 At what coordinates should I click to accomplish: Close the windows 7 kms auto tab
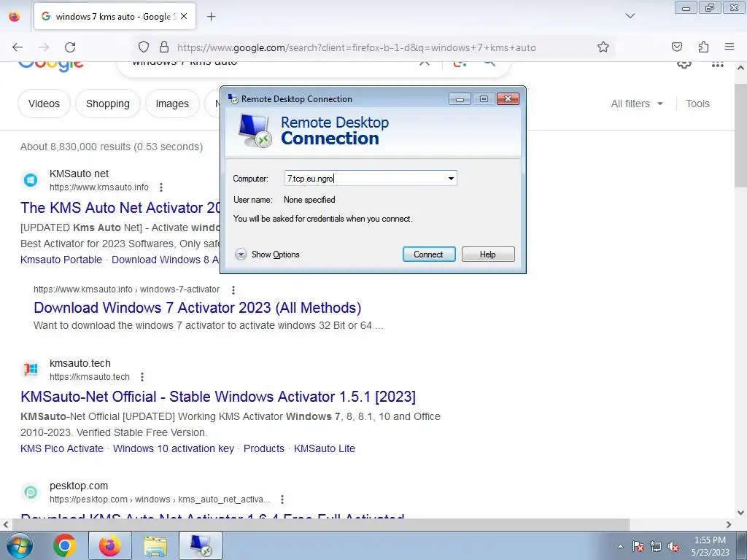(x=184, y=16)
